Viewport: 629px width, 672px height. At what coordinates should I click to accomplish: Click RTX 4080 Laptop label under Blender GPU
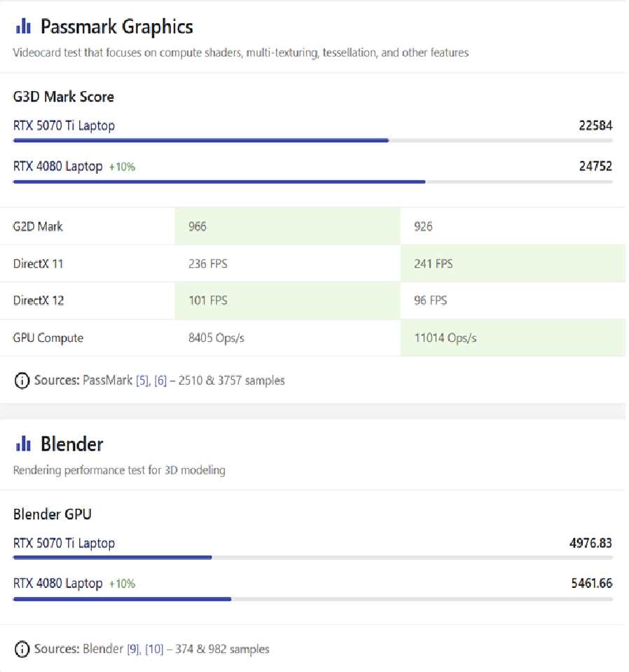click(x=58, y=583)
